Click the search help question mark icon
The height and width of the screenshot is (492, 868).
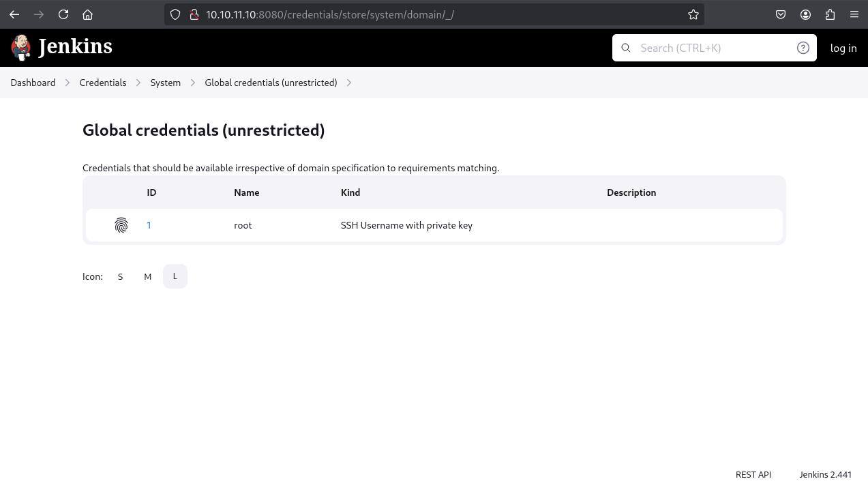[x=803, y=48]
